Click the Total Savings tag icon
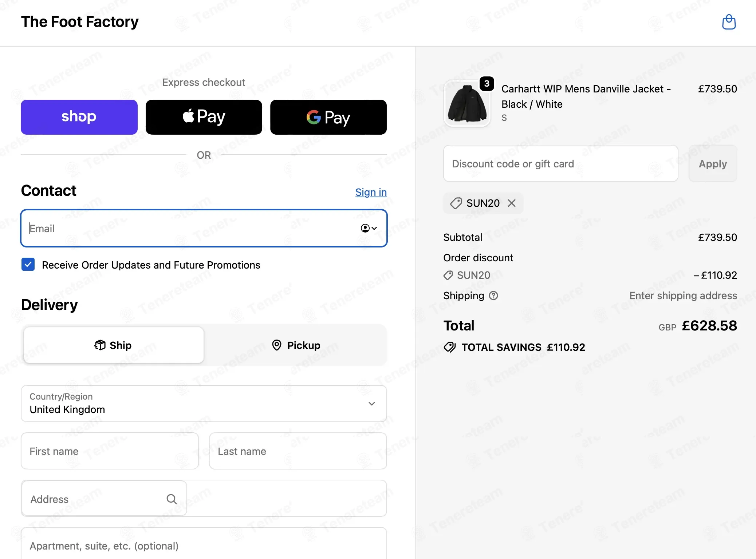Viewport: 756px width, 559px height. coord(450,347)
